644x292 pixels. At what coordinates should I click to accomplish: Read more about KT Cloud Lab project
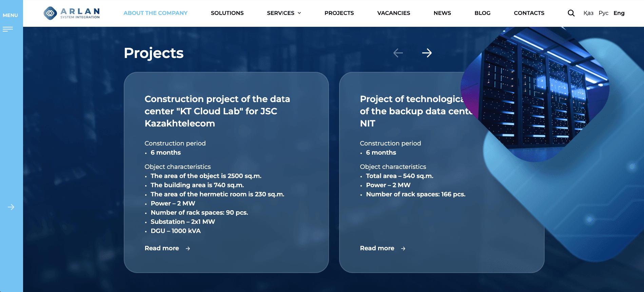click(162, 248)
